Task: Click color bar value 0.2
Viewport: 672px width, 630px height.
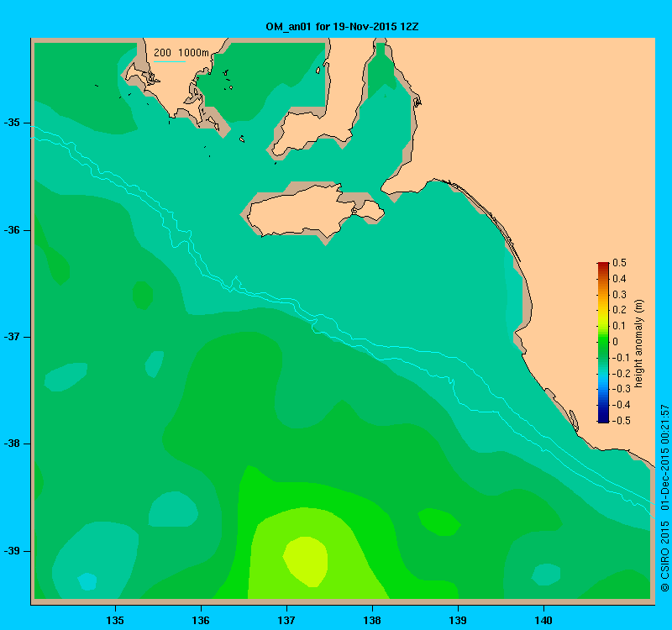Action: coord(619,310)
